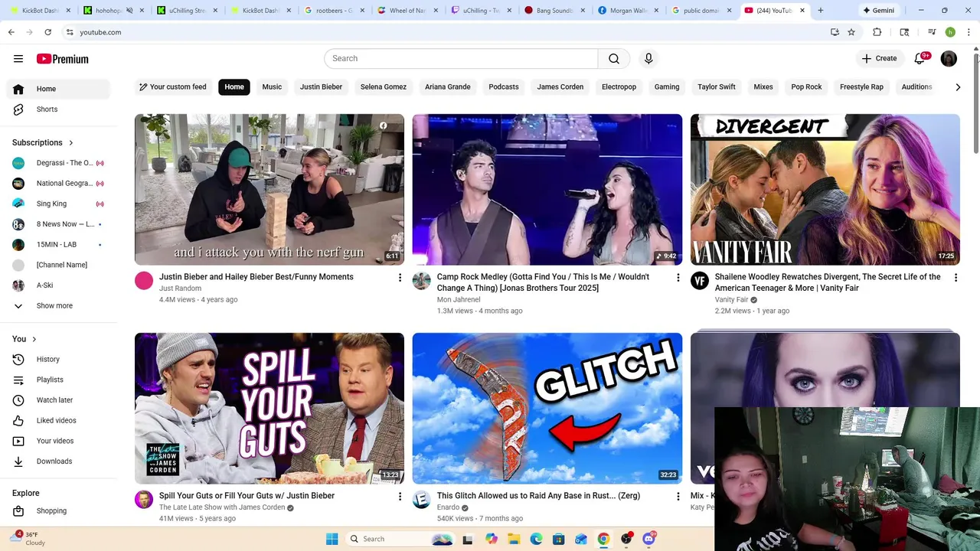The height and width of the screenshot is (551, 980).
Task: Click the YouTube Premium logo
Action: (62, 59)
